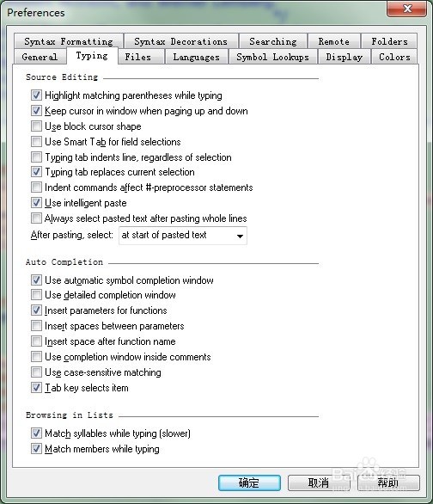Screen dimensions: 433x504
Task: Check Typing tab indents line regardless of selection
Action: (x=36, y=157)
